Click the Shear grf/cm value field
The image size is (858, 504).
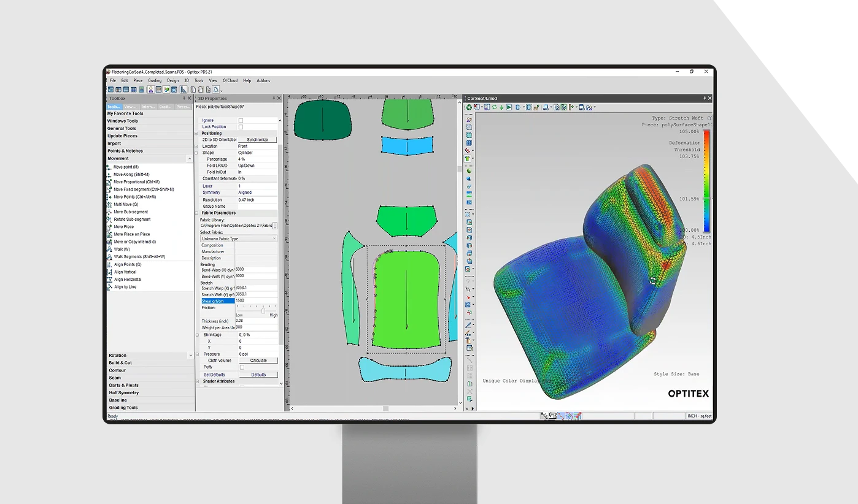(256, 301)
